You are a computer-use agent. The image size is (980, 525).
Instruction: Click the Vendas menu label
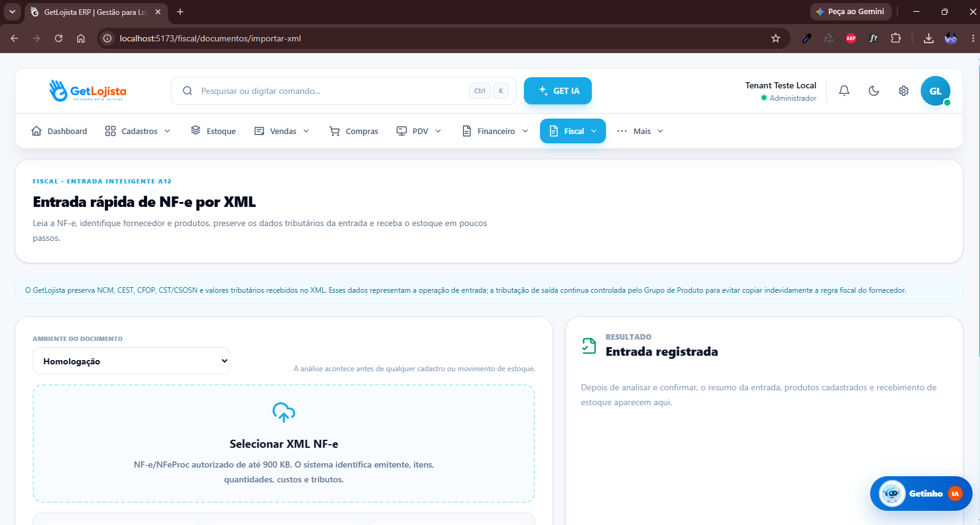pos(283,131)
